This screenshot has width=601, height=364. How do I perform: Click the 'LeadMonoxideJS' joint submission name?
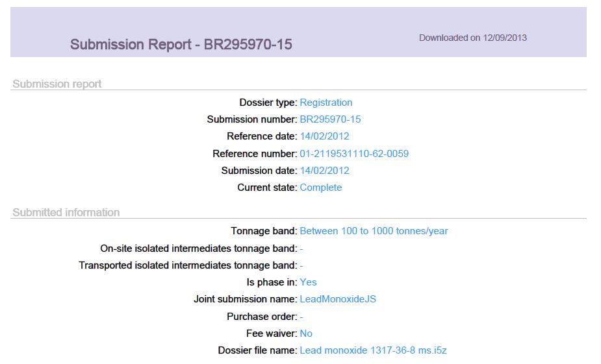[338, 299]
